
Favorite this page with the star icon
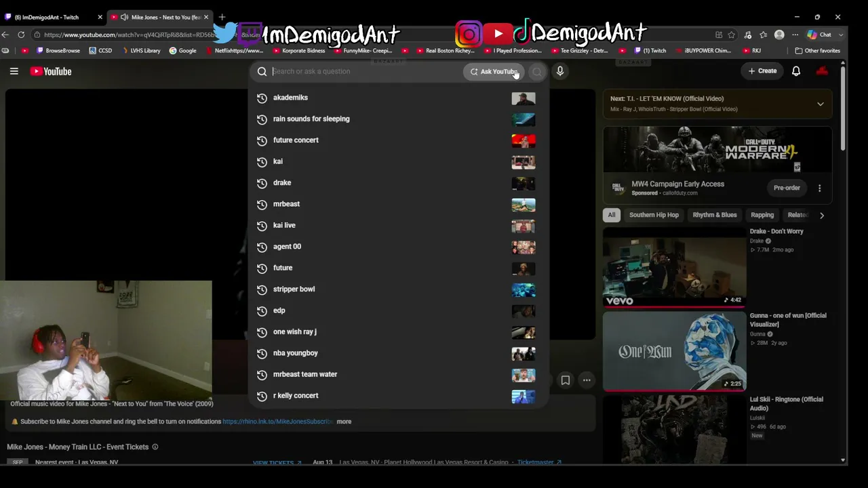pyautogui.click(x=732, y=35)
